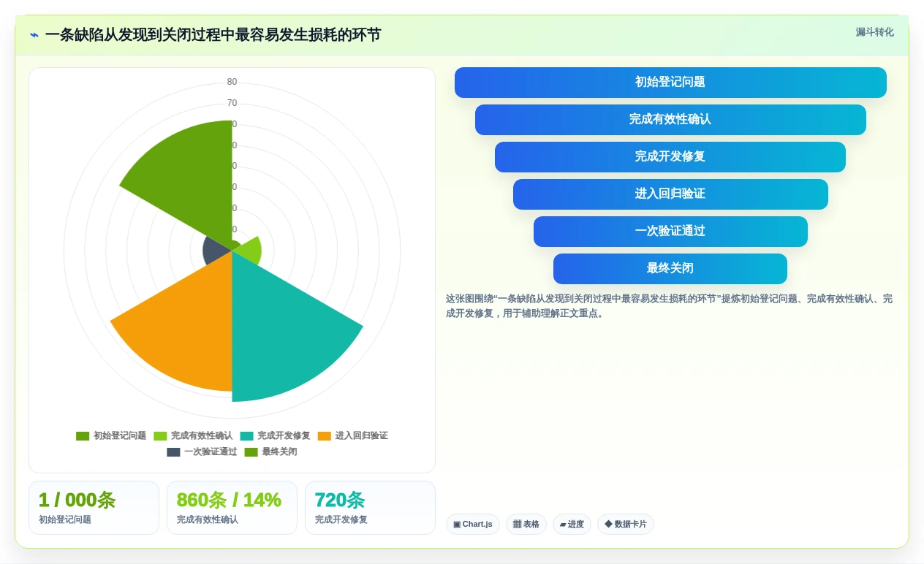Toggle the 进入回归验证 legend item
This screenshot has width=924, height=564.
353,436
